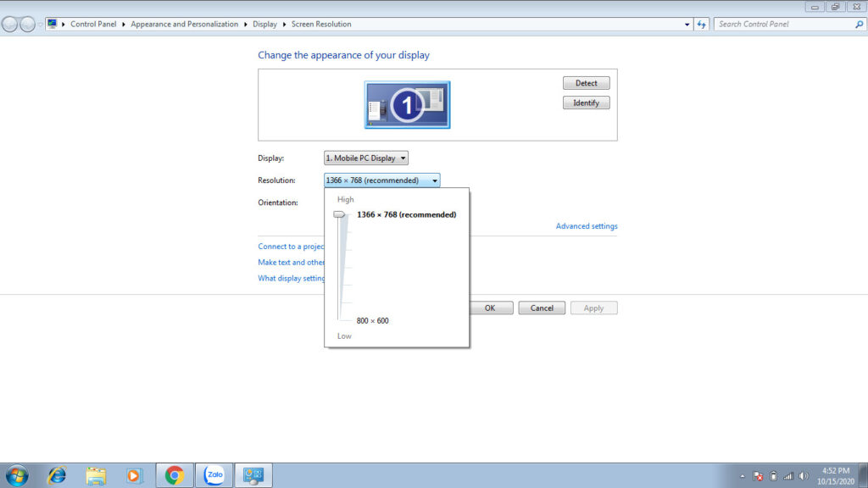Open Windows Explorer folder icon in taskbar

click(x=96, y=475)
